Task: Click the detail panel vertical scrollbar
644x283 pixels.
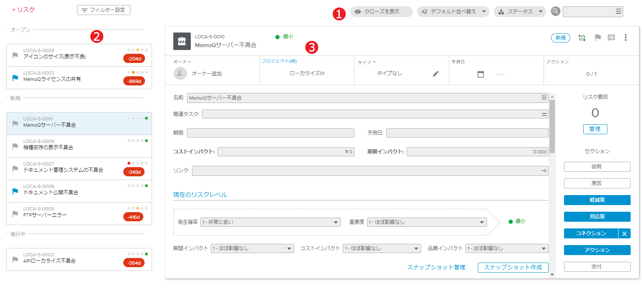Action: 552,125
